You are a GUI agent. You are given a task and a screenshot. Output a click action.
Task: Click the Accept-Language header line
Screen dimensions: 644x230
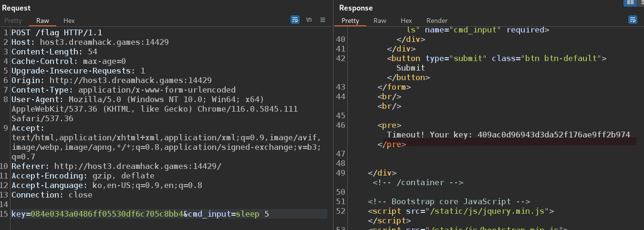tap(106, 185)
